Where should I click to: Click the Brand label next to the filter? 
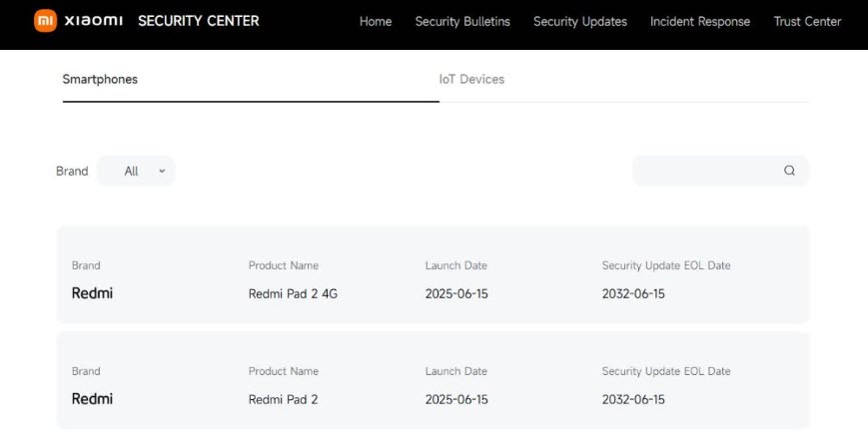[x=72, y=171]
